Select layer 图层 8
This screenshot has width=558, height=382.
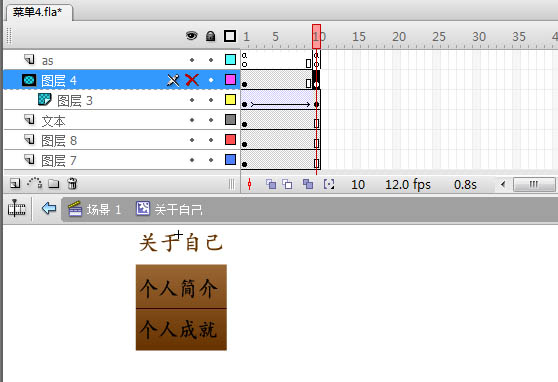(59, 141)
